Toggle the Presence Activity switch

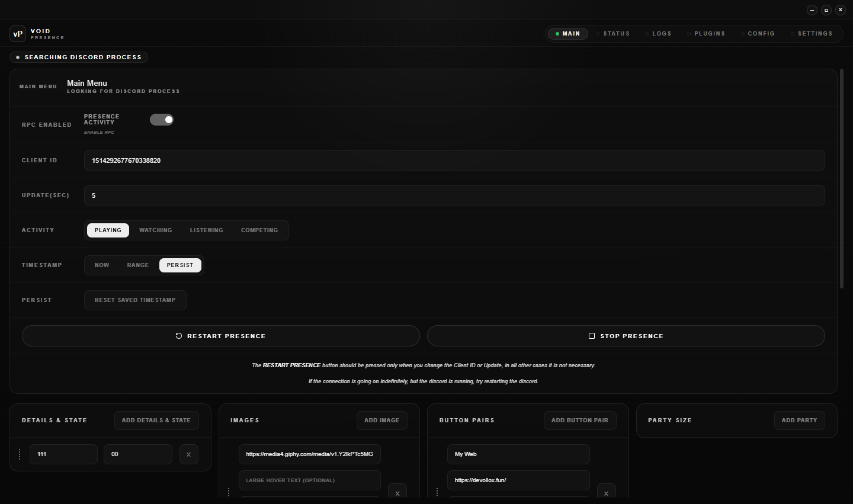(161, 120)
